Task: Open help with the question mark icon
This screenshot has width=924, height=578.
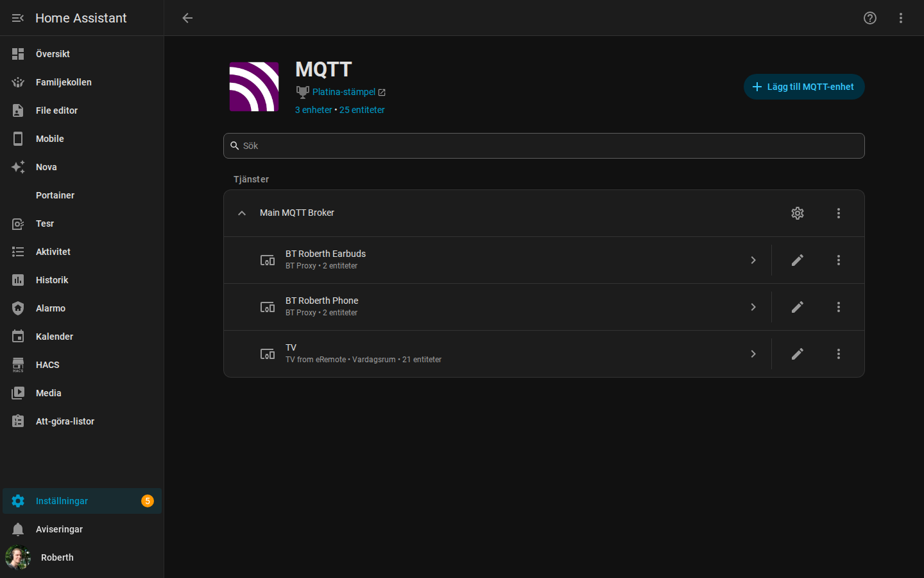Action: (x=870, y=18)
